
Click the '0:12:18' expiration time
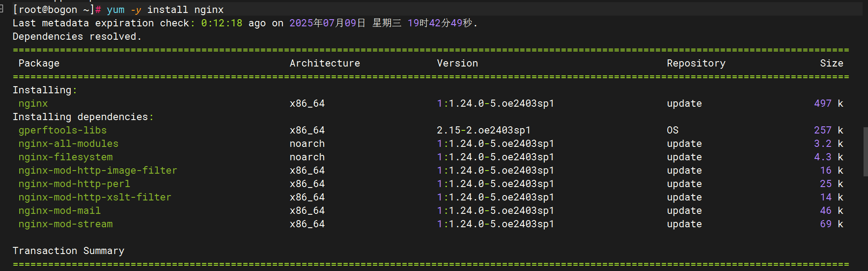(222, 23)
